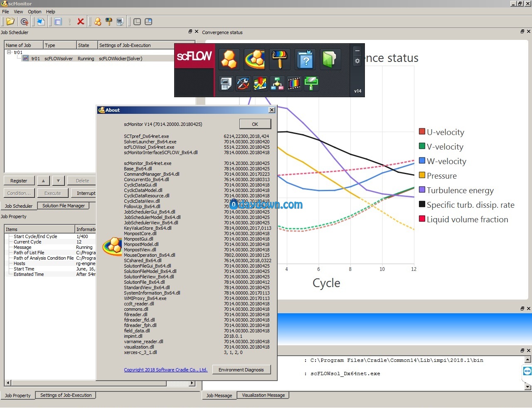
Task: Click the State column header
Action: [x=87, y=45]
